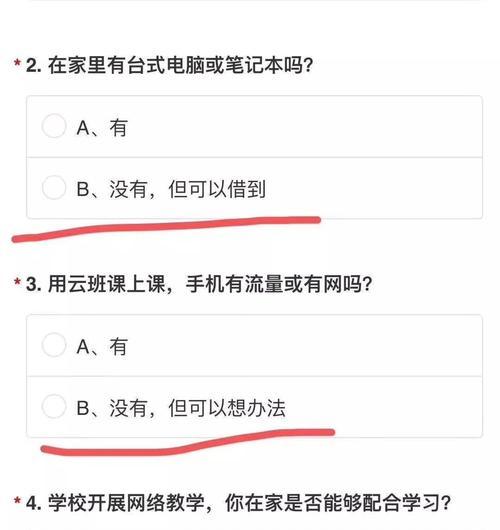Pick the radio button for 没有，但可以想办法
Viewport: 500px width, 530px height.
coord(54,406)
